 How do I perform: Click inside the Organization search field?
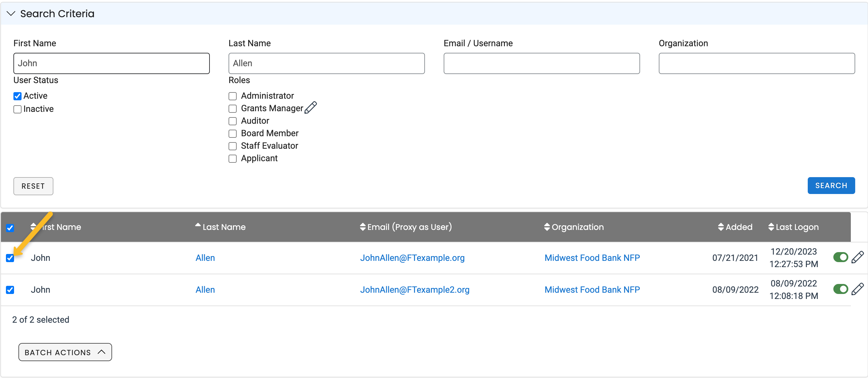[x=756, y=63]
